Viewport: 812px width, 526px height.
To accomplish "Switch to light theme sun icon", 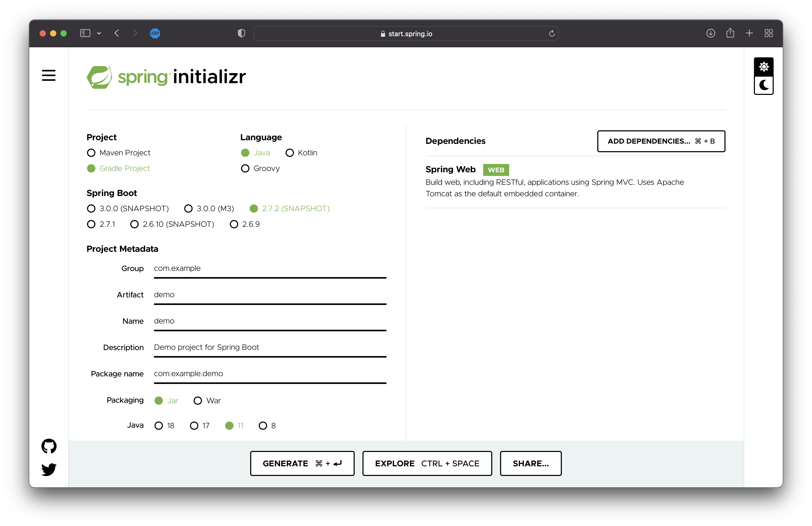I will [764, 66].
